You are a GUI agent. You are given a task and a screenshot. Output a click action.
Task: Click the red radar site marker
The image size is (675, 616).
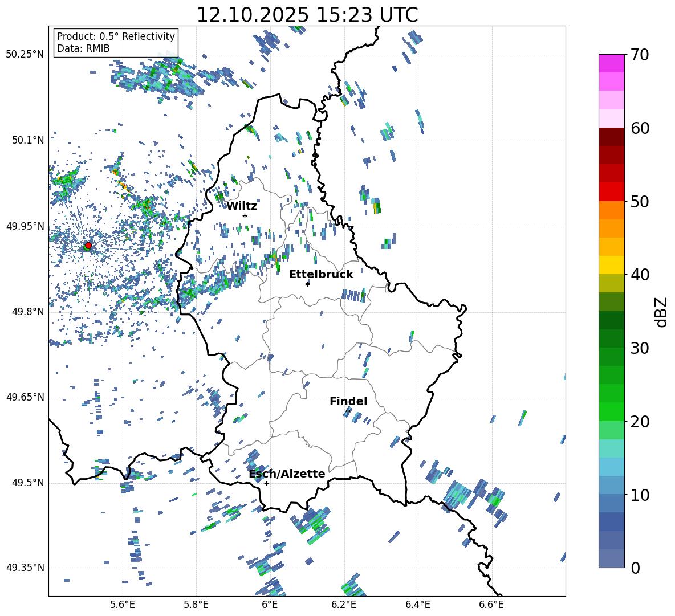88,246
